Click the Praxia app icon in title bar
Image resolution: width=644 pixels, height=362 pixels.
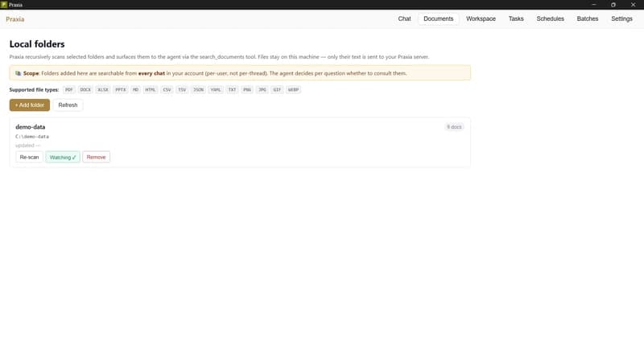[4, 5]
